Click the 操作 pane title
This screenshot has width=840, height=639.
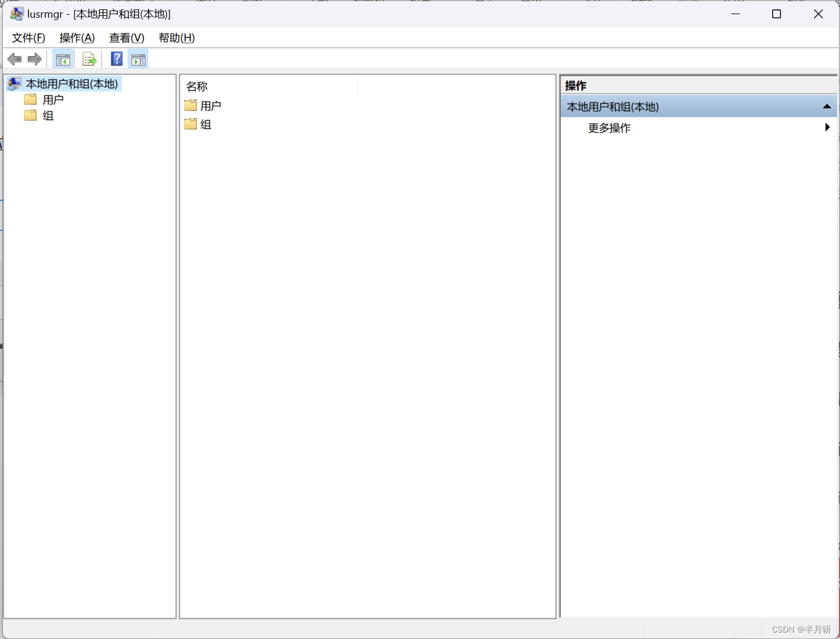pyautogui.click(x=576, y=86)
